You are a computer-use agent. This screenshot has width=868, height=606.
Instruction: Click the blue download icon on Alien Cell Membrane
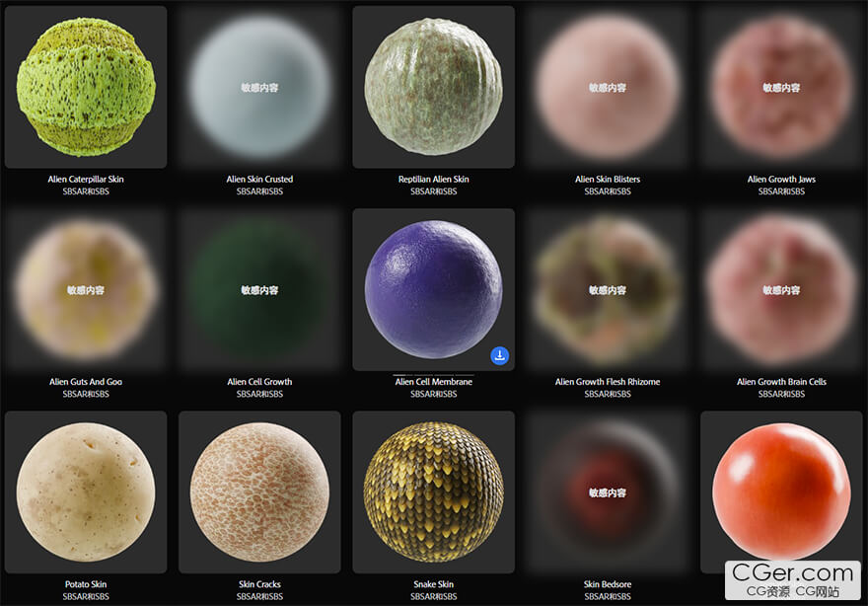(x=500, y=355)
